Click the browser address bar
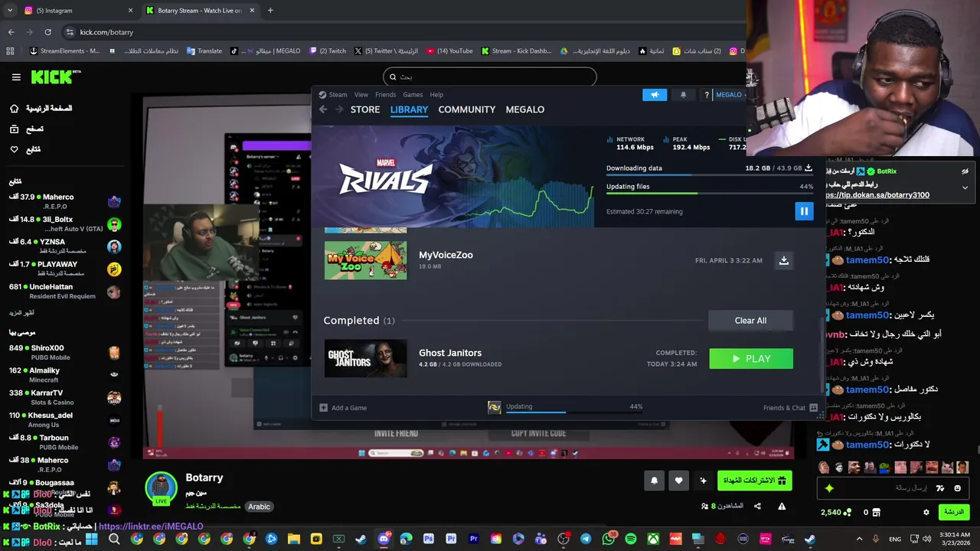980x551 pixels. pyautogui.click(x=406, y=32)
